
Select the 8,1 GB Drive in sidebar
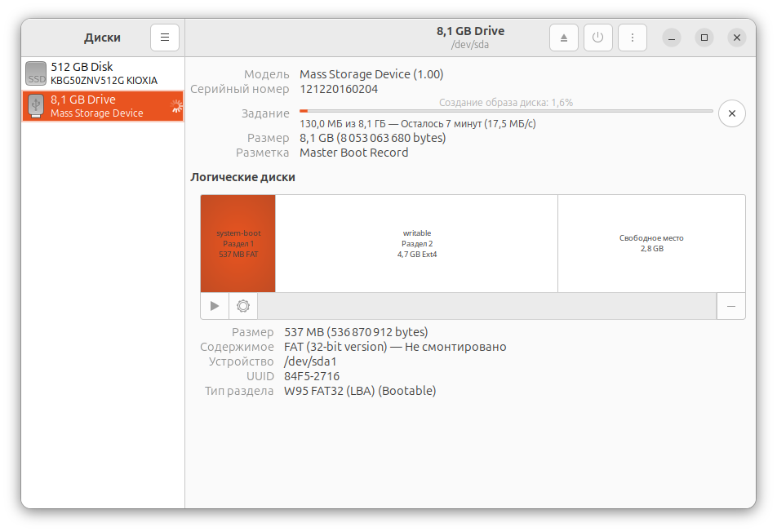103,106
